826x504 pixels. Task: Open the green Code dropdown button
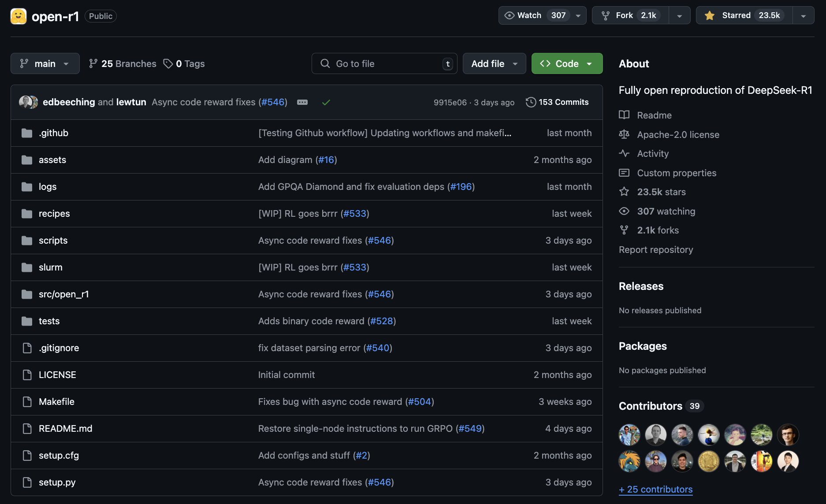(x=567, y=63)
